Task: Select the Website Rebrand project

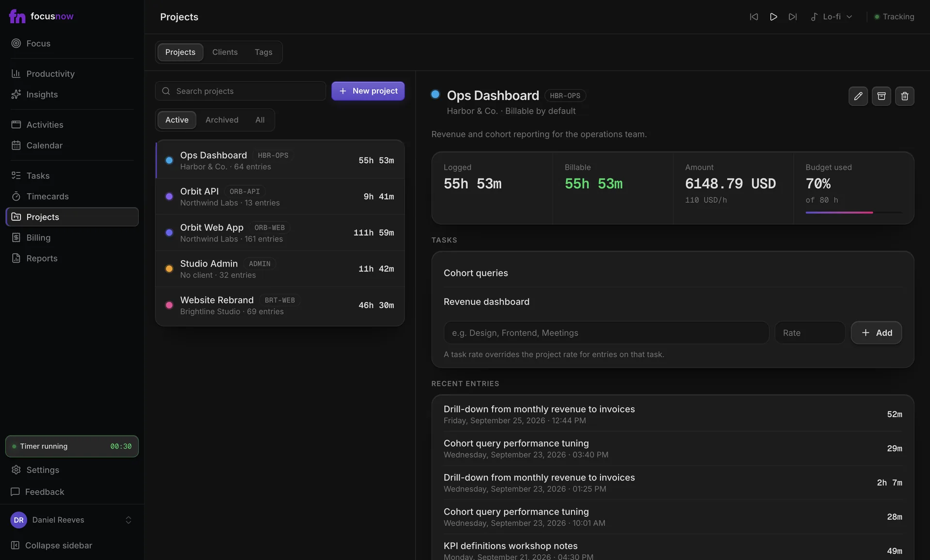Action: coord(280,306)
